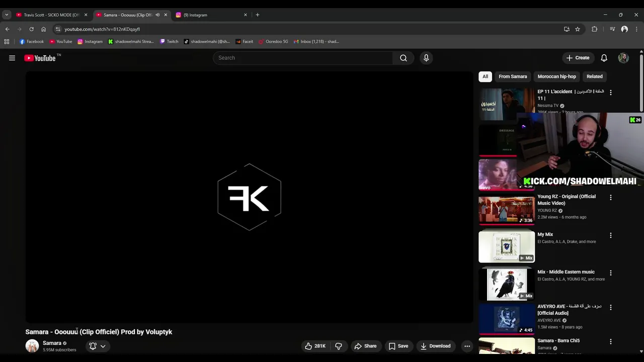
Task: Open more actions under the video
Action: (467, 346)
